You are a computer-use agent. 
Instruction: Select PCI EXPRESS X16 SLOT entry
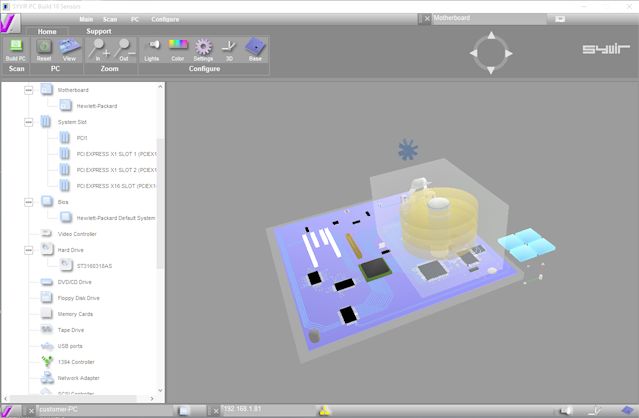pos(116,186)
